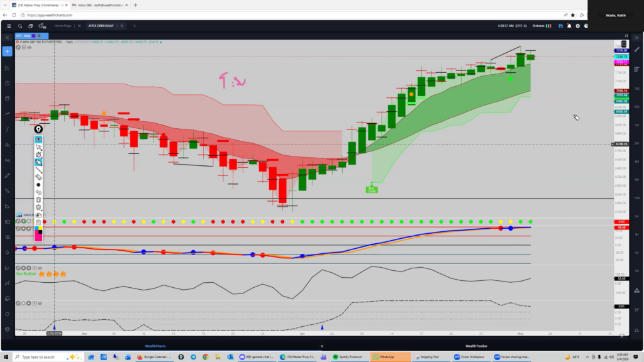Screen dimensions: 644x362
Task: Open the settings gear in top bar
Action: click(x=578, y=26)
